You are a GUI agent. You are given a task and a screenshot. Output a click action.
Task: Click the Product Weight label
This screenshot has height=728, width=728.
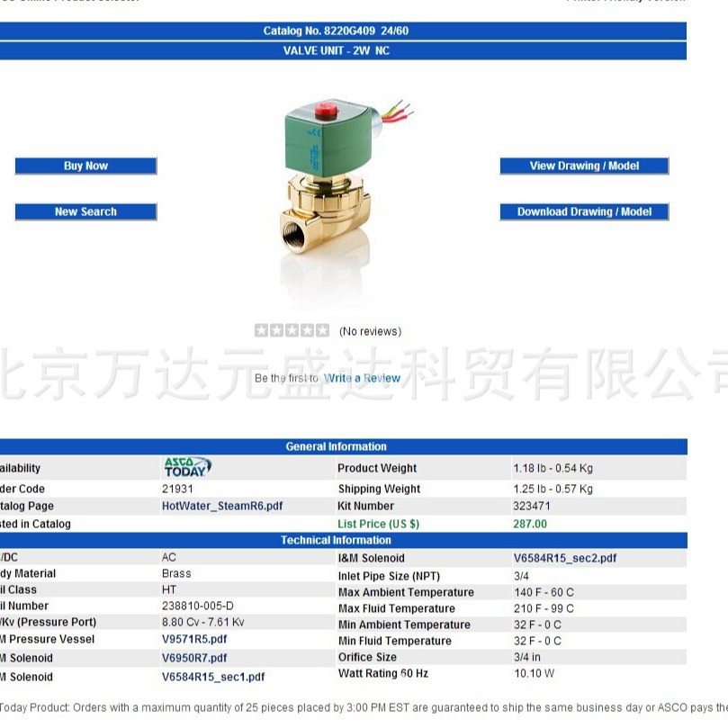click(377, 468)
